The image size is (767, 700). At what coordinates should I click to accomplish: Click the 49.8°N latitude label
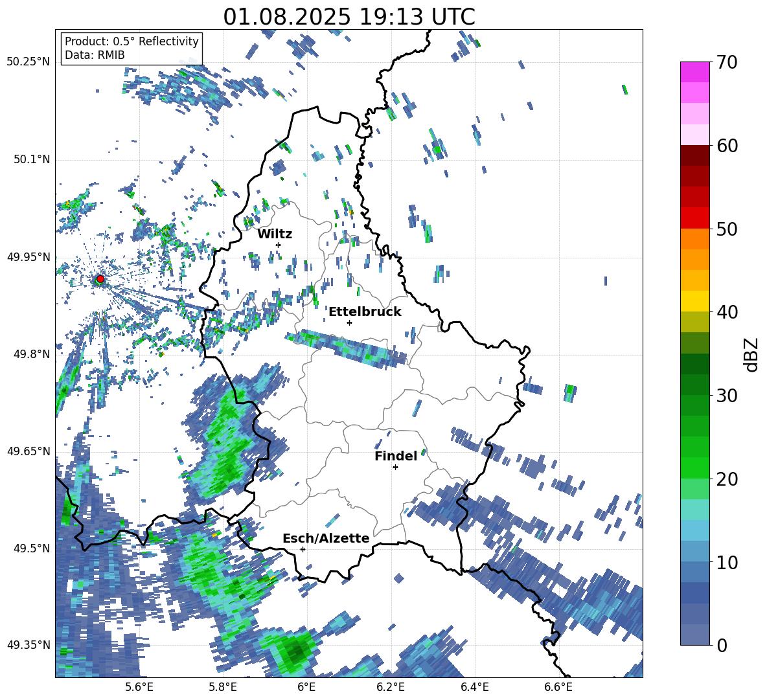(x=31, y=354)
